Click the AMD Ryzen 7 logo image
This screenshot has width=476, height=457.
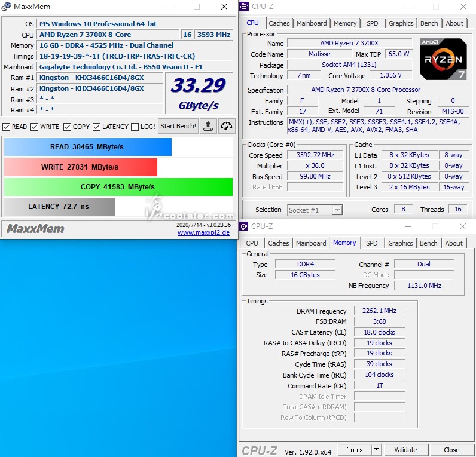[x=443, y=59]
